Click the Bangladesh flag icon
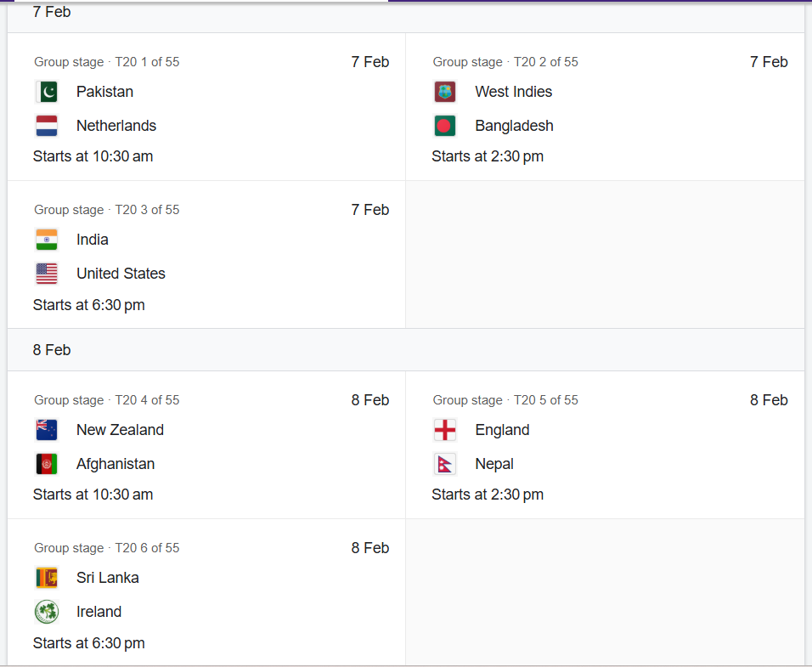 point(445,126)
